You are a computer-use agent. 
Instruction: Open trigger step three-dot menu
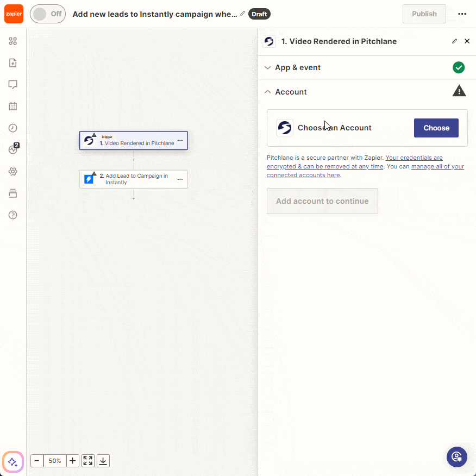click(x=180, y=141)
